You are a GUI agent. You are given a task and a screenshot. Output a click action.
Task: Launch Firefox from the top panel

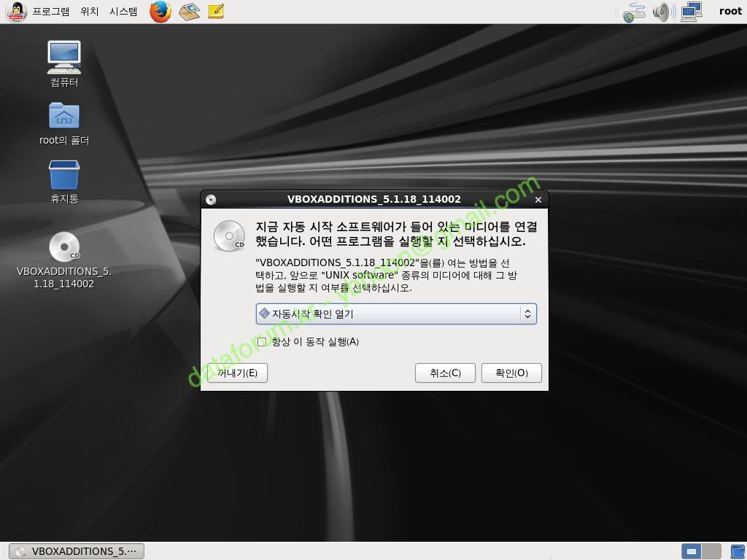point(160,12)
